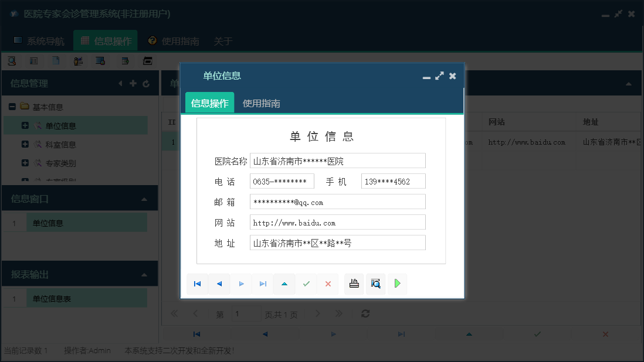Image resolution: width=644 pixels, height=362 pixels.
Task: Jump to the first record using navigation icon
Action: [197, 284]
